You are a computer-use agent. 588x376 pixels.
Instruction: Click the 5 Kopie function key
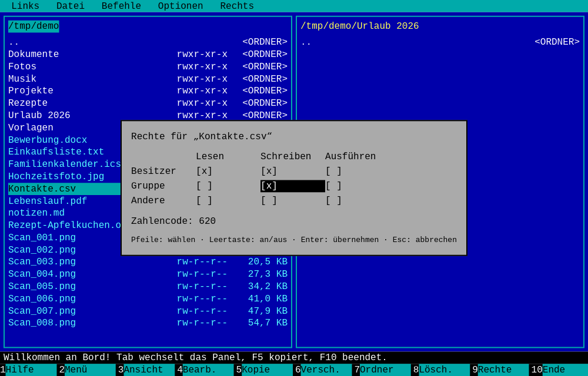pyautogui.click(x=265, y=370)
